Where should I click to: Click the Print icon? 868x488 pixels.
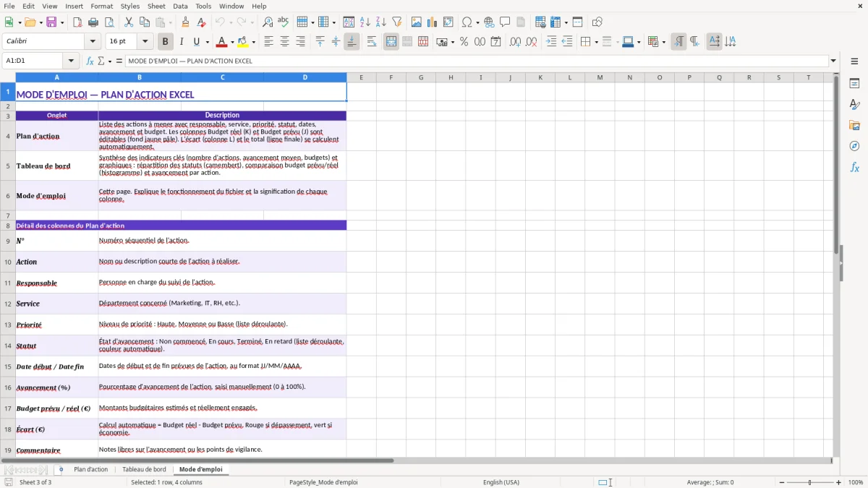tap(93, 22)
